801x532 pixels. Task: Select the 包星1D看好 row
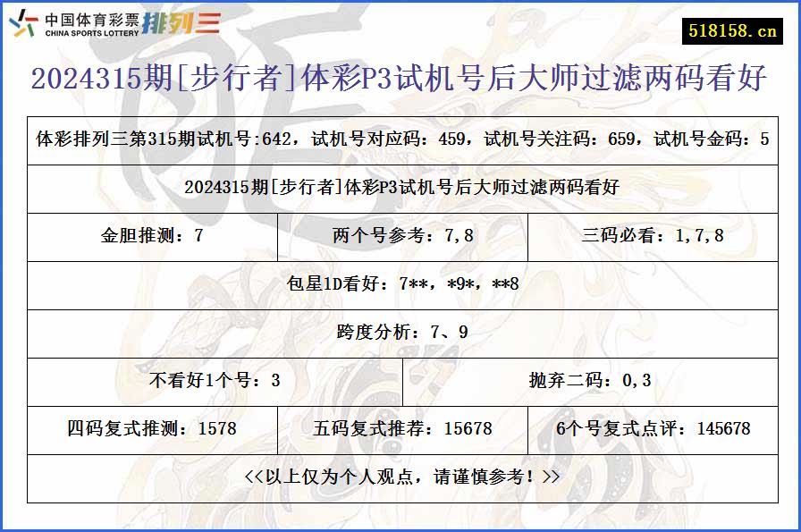pos(400,284)
